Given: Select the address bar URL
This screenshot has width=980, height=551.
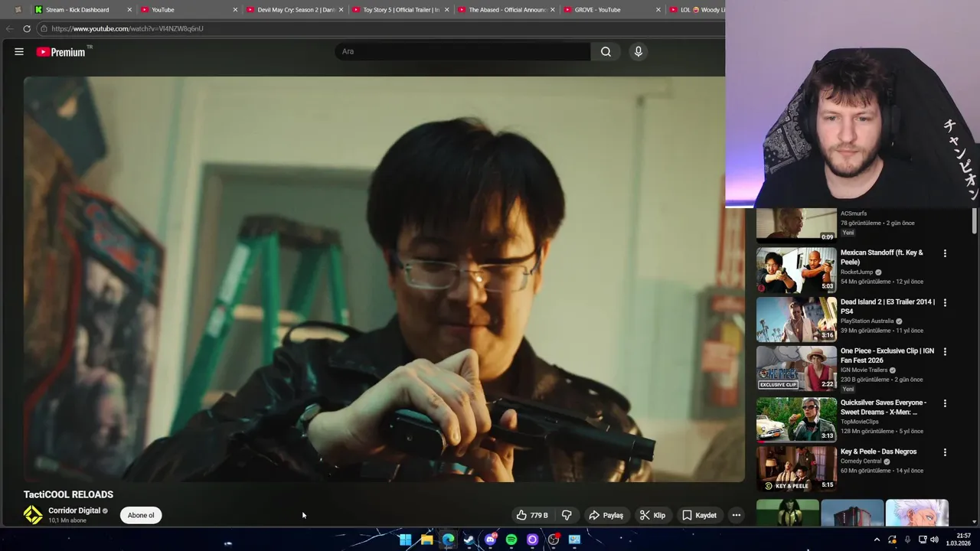Looking at the screenshot, I should [x=127, y=28].
